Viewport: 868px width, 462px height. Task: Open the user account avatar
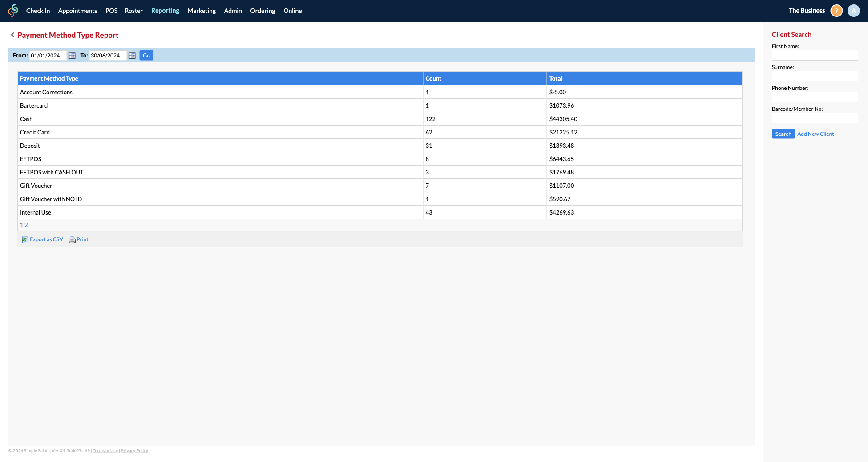point(853,10)
